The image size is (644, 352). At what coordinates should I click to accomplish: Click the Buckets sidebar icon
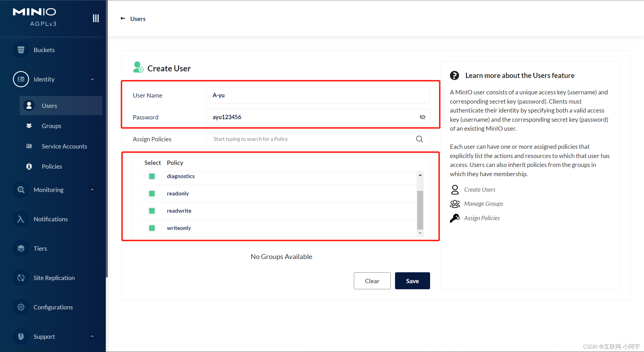[x=21, y=50]
